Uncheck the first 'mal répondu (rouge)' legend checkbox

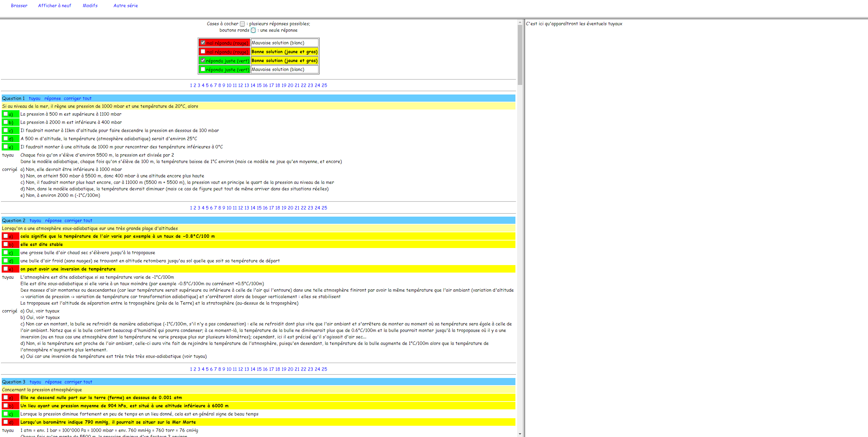203,43
